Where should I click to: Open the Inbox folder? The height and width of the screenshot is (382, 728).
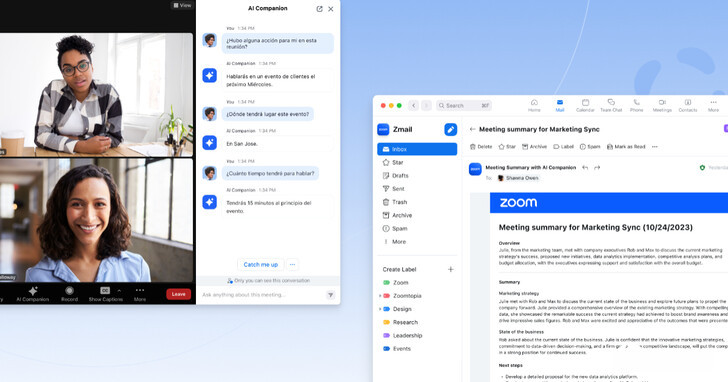417,149
